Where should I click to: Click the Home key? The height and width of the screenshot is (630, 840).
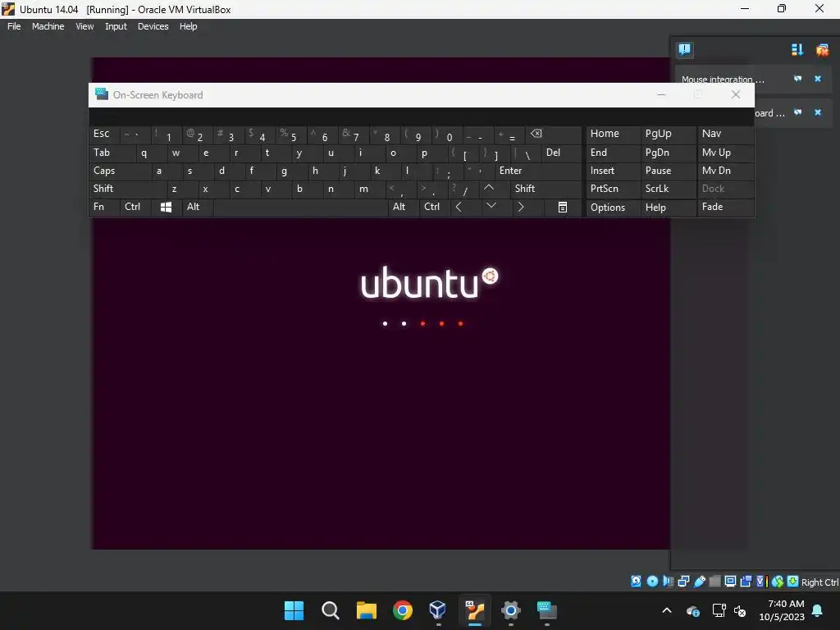614,134
